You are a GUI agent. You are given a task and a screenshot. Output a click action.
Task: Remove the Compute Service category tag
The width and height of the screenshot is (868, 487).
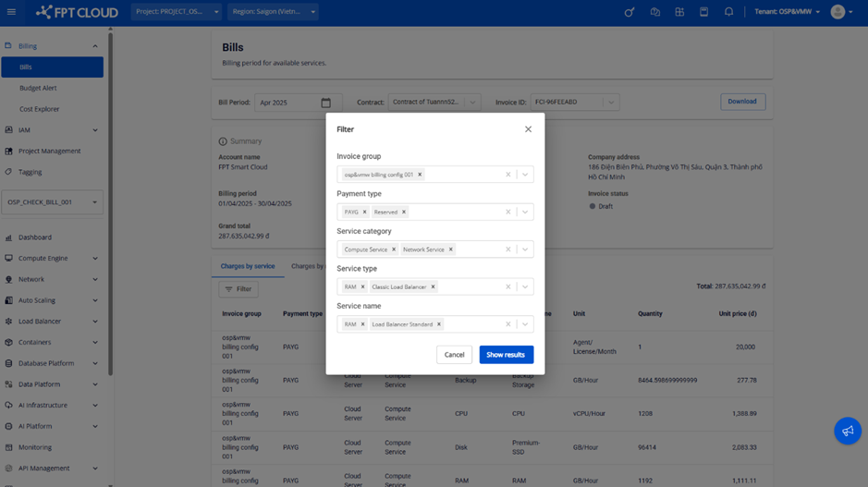pyautogui.click(x=394, y=250)
